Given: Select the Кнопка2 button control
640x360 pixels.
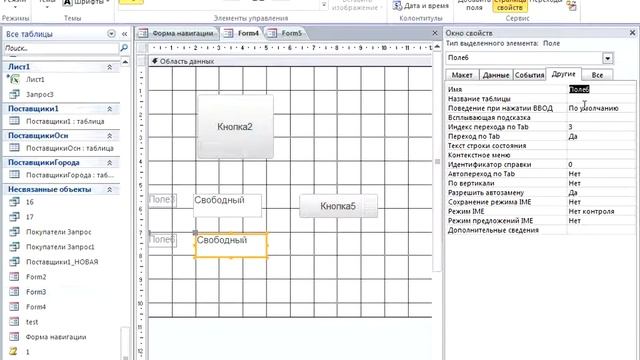Looking at the screenshot, I should (x=236, y=127).
